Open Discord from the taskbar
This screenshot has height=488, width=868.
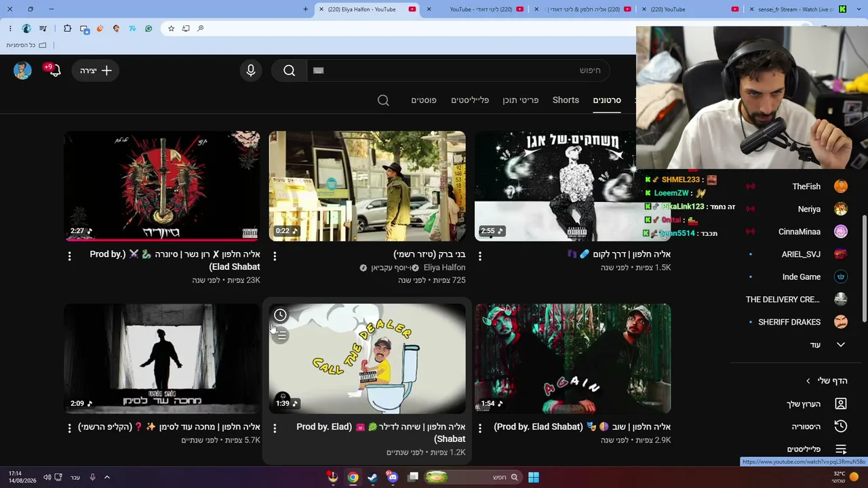tap(392, 477)
